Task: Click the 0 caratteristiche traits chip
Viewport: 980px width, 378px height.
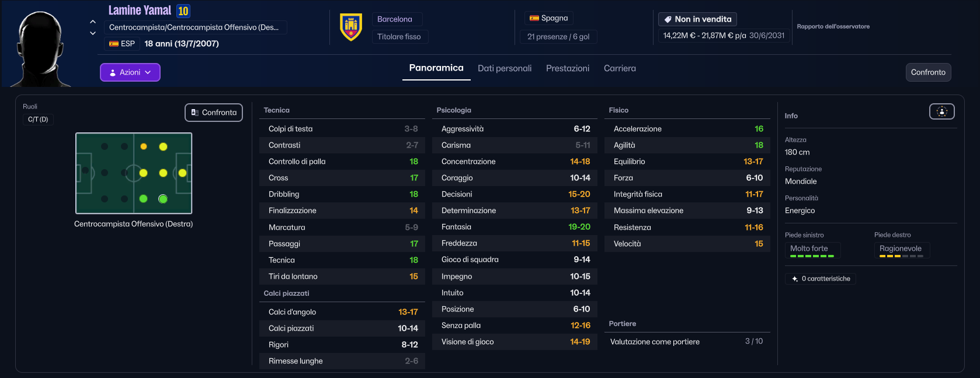Action: [821, 279]
